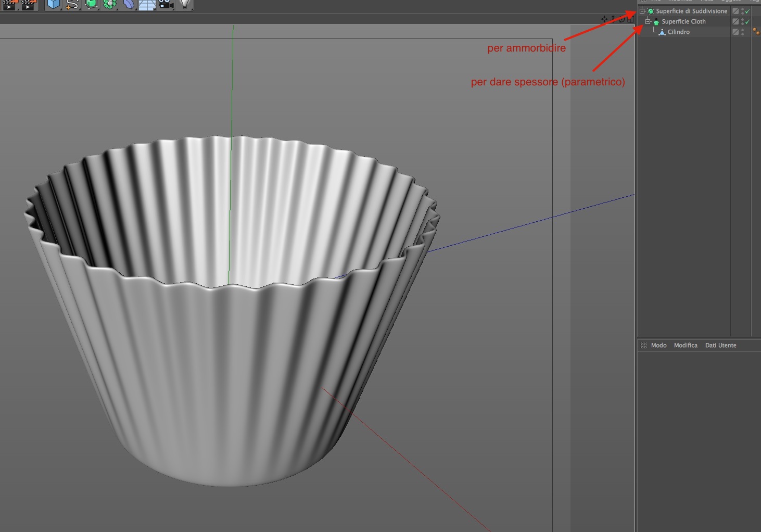Toggle the visibility dots of Cilindro
The height and width of the screenshot is (532, 761).
pyautogui.click(x=743, y=32)
